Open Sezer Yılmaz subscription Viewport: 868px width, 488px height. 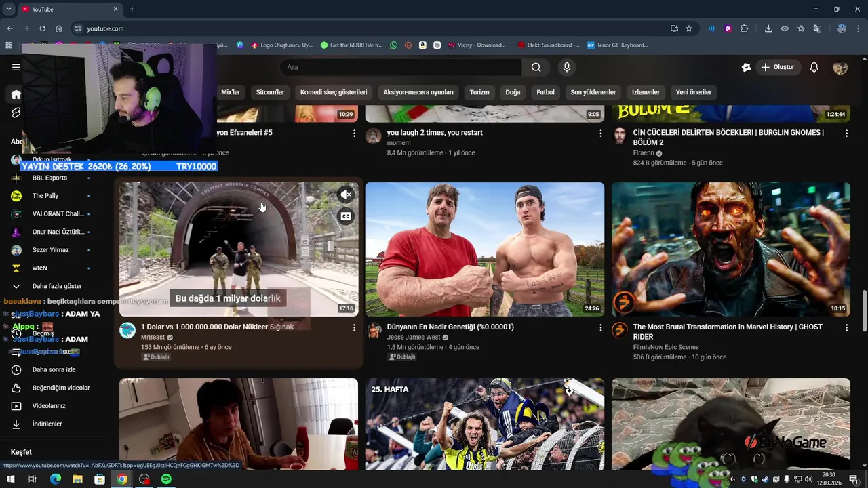pyautogui.click(x=50, y=250)
